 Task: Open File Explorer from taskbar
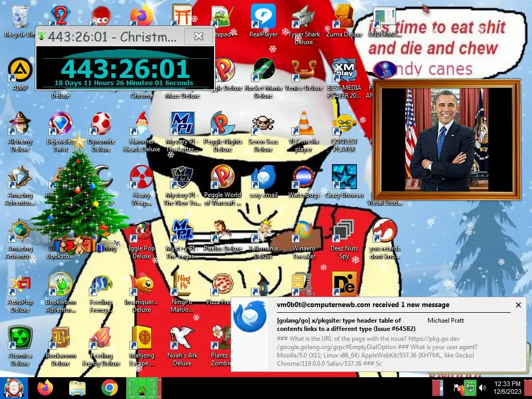pyautogui.click(x=77, y=388)
